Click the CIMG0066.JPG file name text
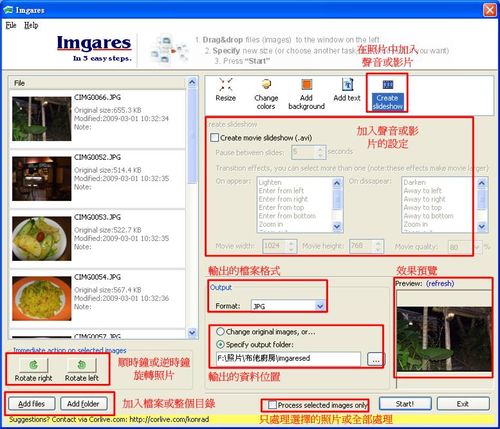This screenshot has width=500, height=429. tap(97, 97)
